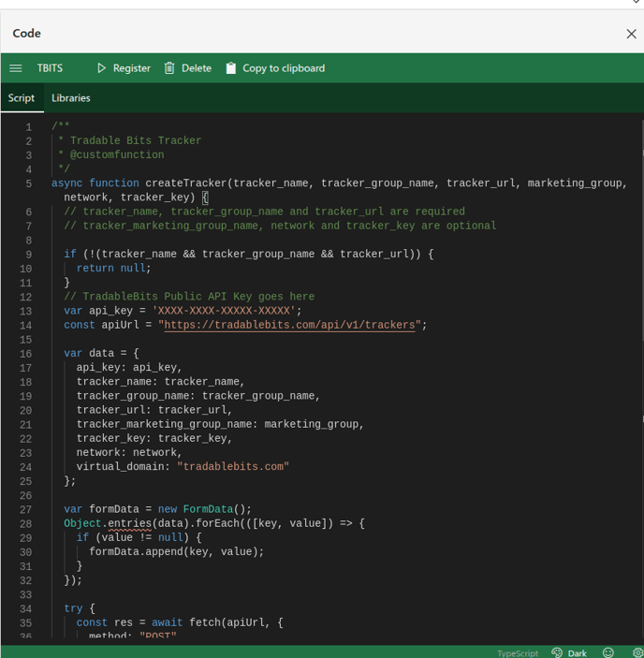Click the 'Code' pane title
Viewport: 644px width, 658px height.
point(27,34)
